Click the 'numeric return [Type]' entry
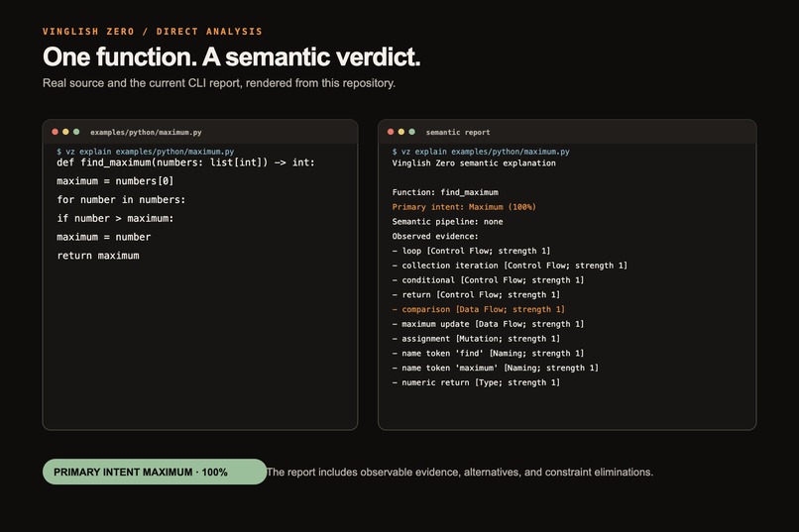Viewport: 799px width, 532px height. tap(476, 382)
